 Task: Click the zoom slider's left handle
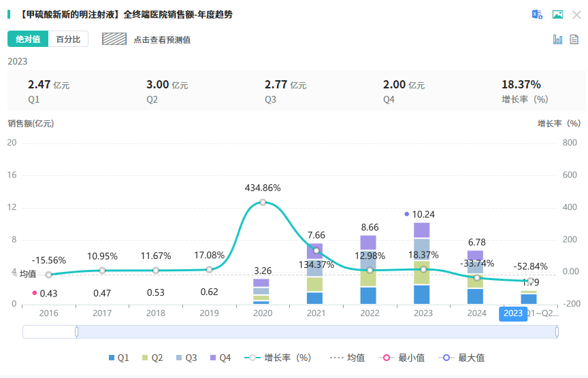pos(77,332)
